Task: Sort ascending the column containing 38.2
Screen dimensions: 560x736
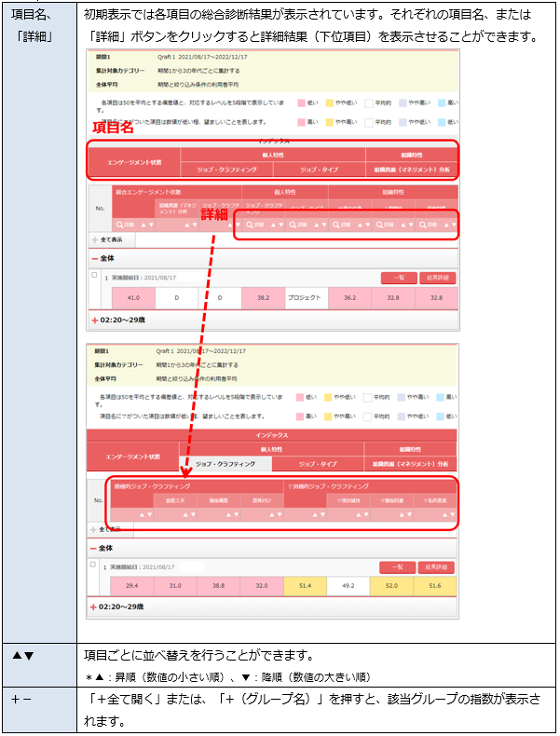Action: coord(274,225)
